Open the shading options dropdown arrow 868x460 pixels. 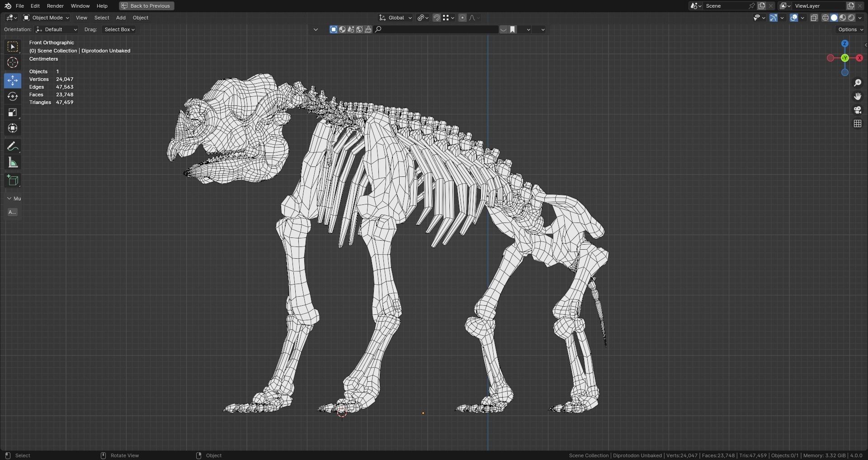(860, 18)
